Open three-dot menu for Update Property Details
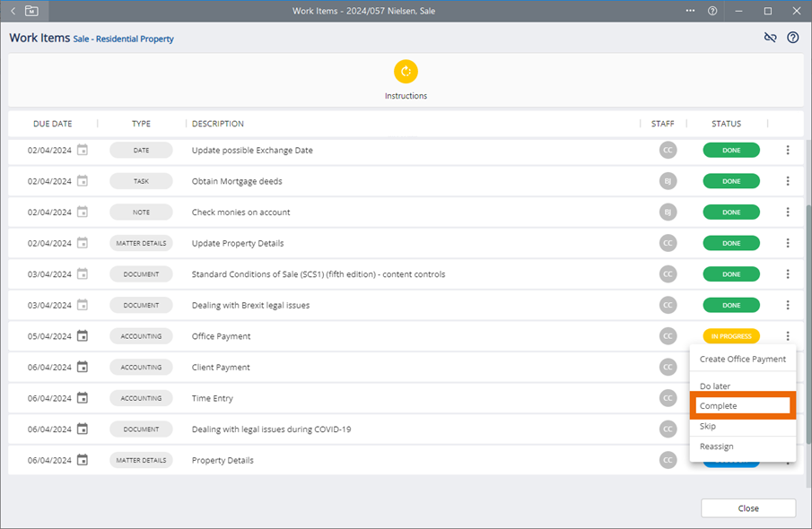 (x=788, y=243)
